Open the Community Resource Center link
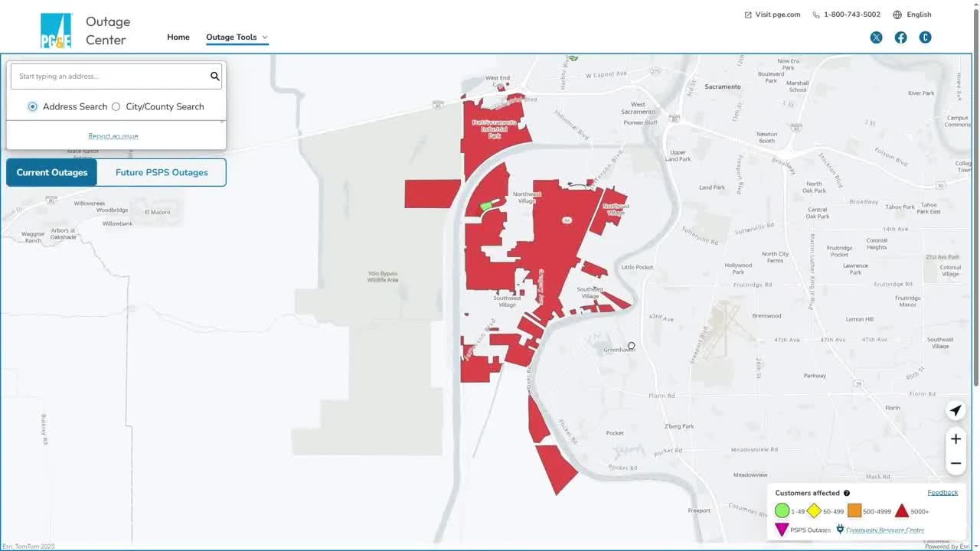Image resolution: width=980 pixels, height=551 pixels. pos(885,530)
